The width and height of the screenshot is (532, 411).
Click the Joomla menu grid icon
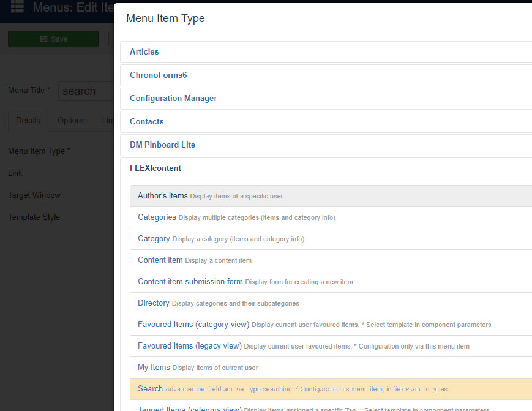17,6
